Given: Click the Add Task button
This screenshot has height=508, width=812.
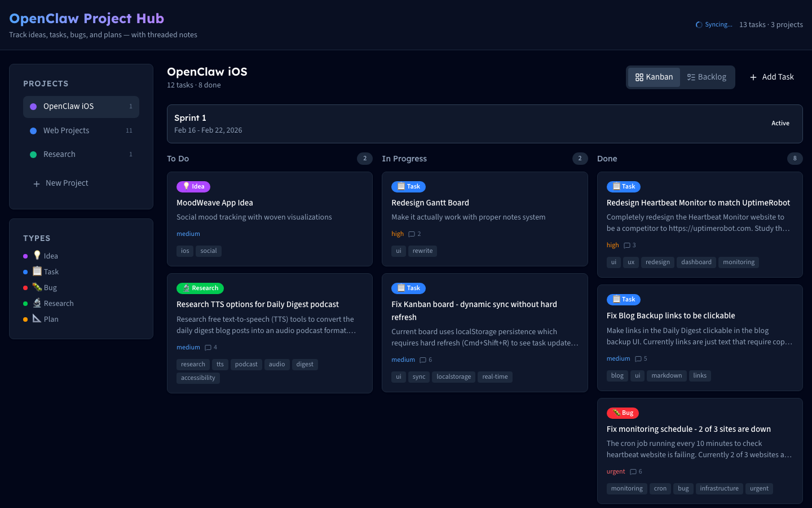Looking at the screenshot, I should pos(771,77).
